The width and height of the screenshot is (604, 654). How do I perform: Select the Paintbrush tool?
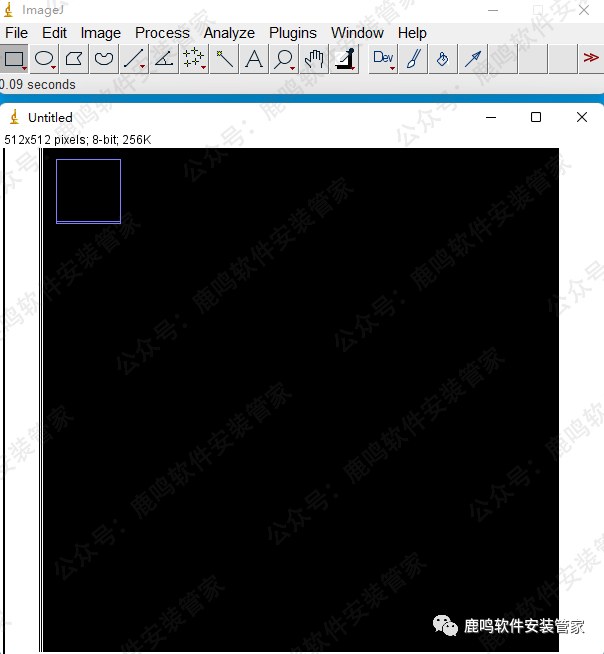pos(412,59)
